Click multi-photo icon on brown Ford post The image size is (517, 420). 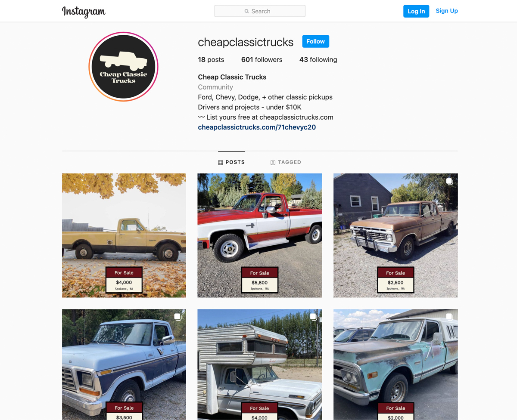point(449,181)
